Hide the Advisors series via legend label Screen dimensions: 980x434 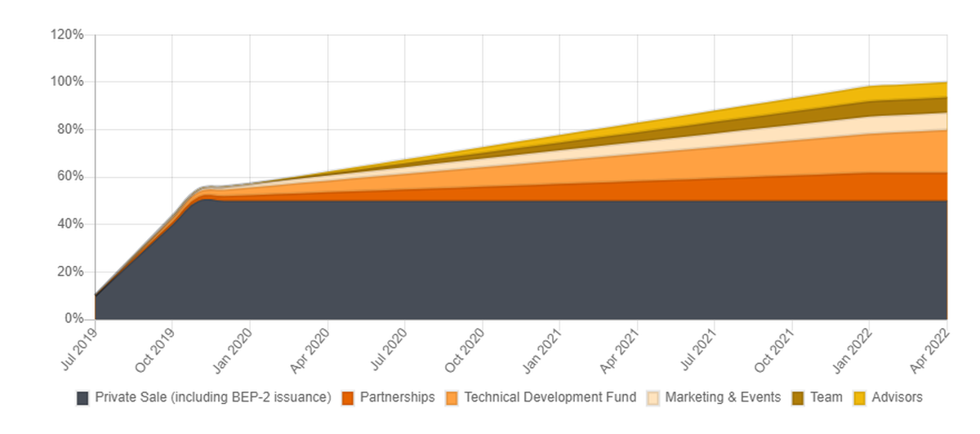897,398
